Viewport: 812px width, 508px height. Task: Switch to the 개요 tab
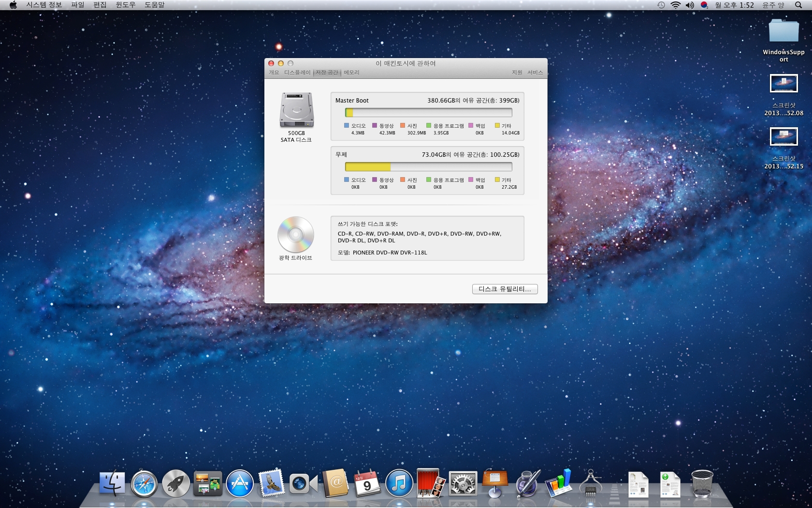(x=274, y=73)
